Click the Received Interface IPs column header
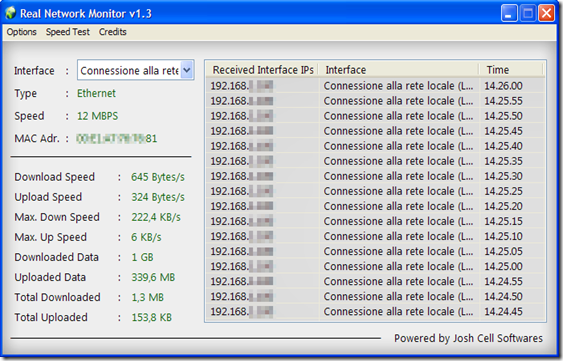The width and height of the screenshot is (563, 361). (263, 70)
